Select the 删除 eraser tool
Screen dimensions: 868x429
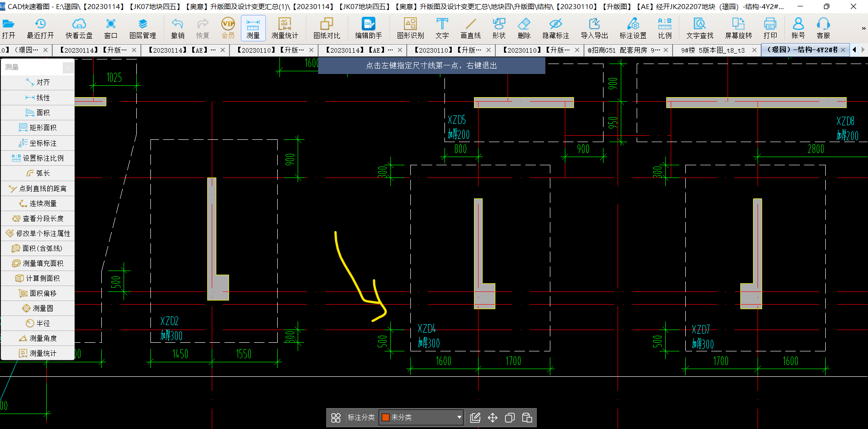pyautogui.click(x=524, y=28)
